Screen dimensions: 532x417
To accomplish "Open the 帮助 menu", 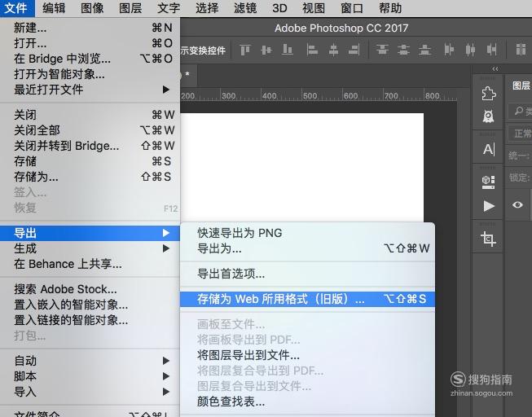I will 390,8.
